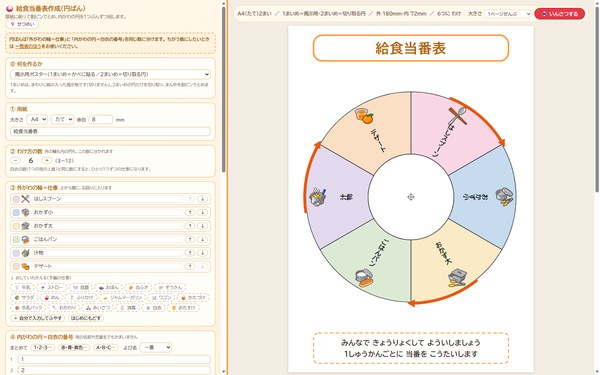Click the はじめにもどす reset button

click(86, 318)
